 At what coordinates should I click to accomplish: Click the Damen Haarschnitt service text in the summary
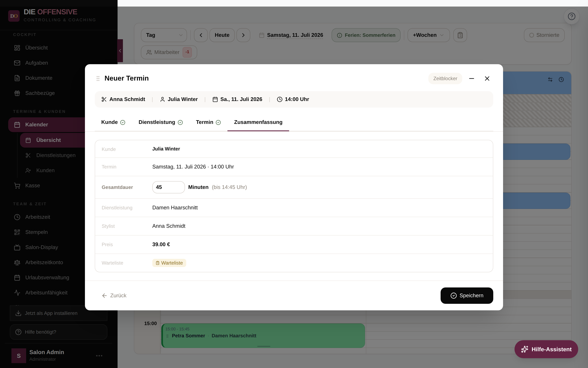coord(175,208)
